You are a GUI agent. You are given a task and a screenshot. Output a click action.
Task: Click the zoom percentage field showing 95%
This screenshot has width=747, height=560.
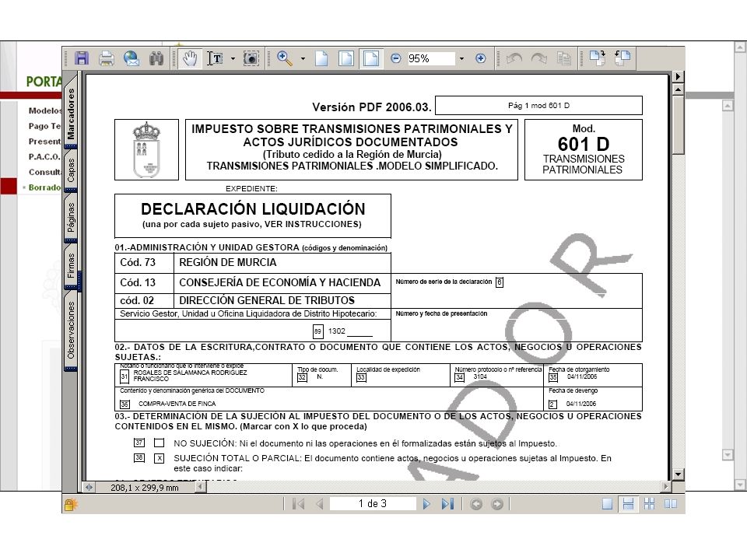(x=430, y=58)
